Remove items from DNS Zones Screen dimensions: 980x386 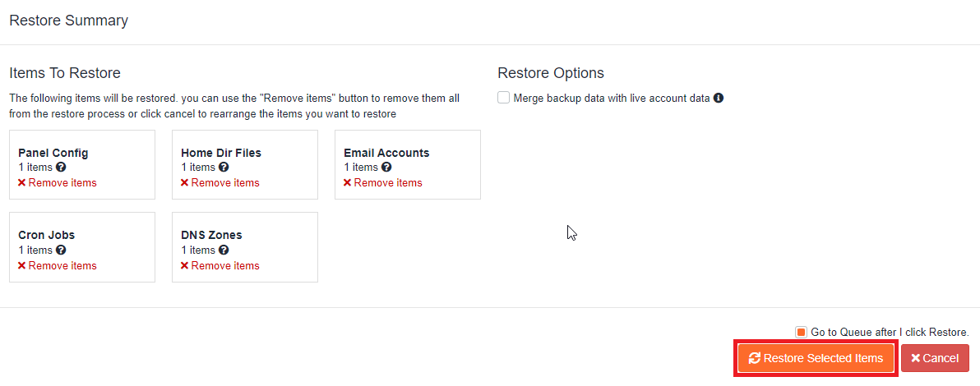click(220, 266)
